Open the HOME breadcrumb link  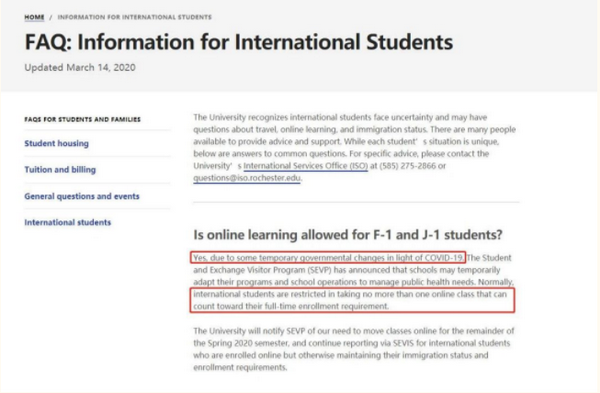[x=34, y=17]
